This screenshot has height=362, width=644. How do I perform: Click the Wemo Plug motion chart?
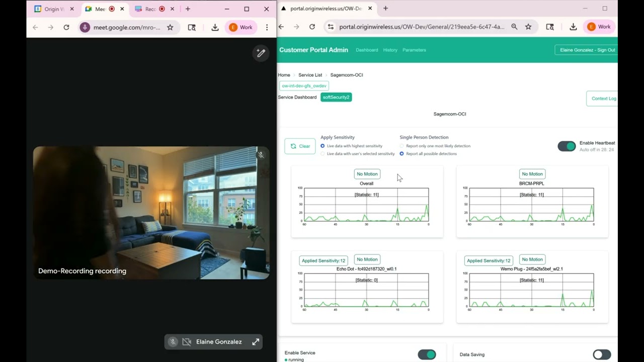[x=531, y=290]
